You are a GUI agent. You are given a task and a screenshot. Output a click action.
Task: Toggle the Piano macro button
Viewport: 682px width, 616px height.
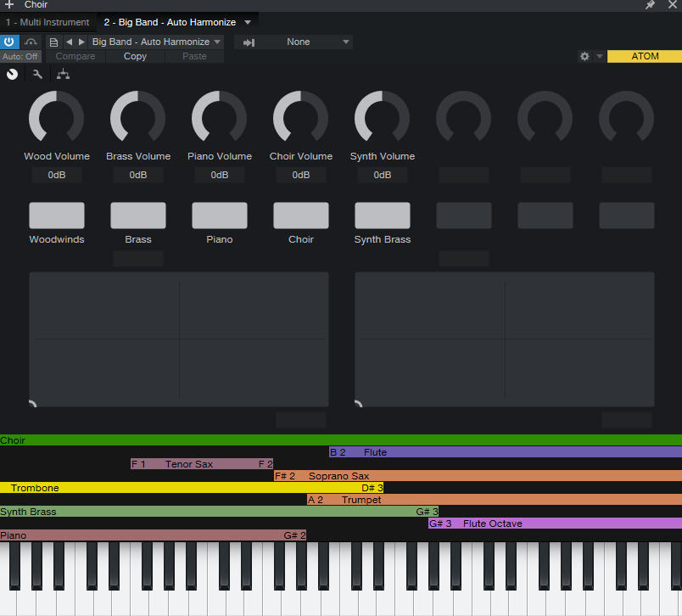point(219,216)
